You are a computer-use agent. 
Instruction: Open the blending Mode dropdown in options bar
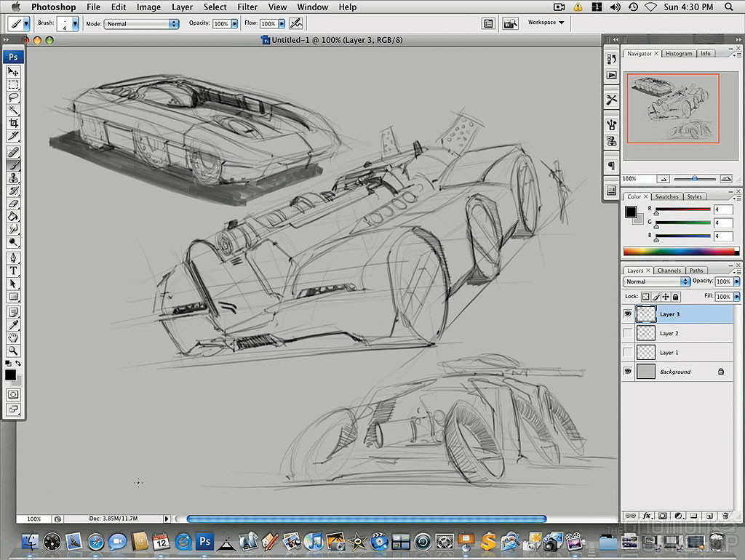tap(142, 23)
